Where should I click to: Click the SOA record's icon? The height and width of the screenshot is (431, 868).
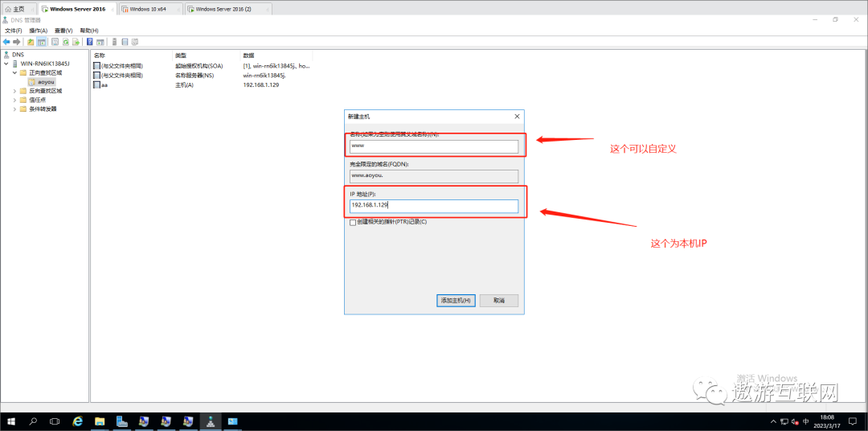coord(97,66)
